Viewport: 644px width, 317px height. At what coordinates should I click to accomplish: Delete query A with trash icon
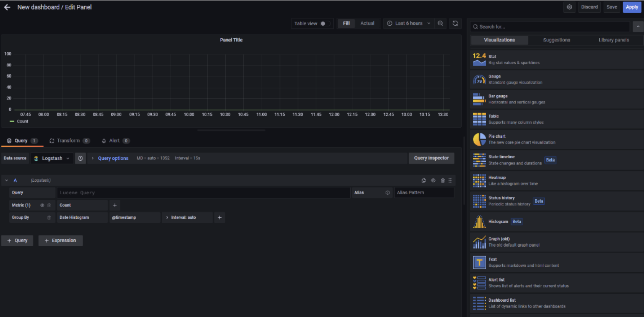tap(442, 180)
